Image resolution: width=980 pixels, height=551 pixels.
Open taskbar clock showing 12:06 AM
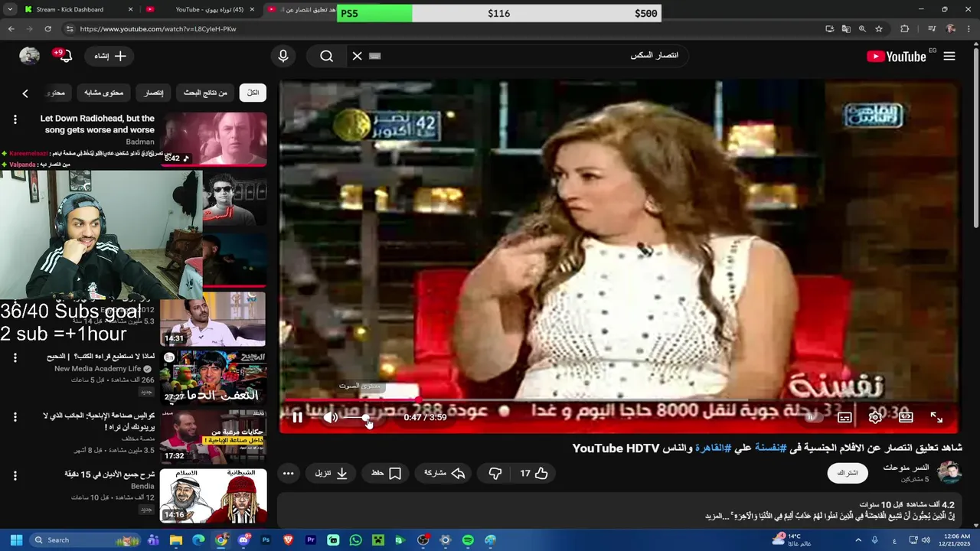pos(955,540)
